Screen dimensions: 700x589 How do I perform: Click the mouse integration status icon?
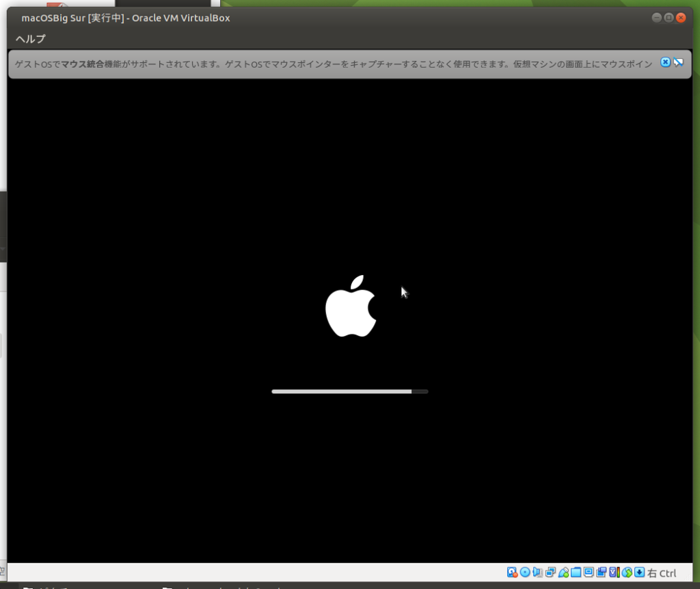[627, 573]
